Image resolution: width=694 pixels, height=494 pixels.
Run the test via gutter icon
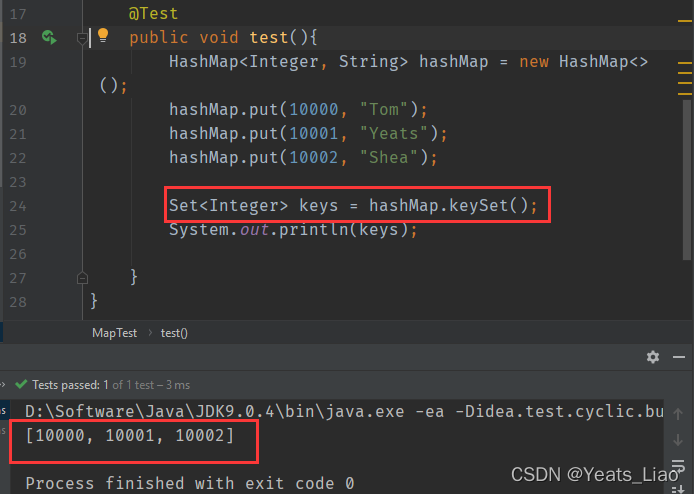[49, 38]
